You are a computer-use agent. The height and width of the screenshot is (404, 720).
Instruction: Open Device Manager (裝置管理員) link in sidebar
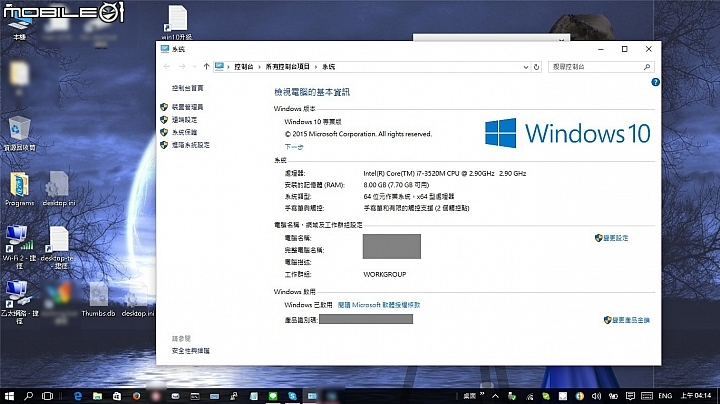click(187, 107)
